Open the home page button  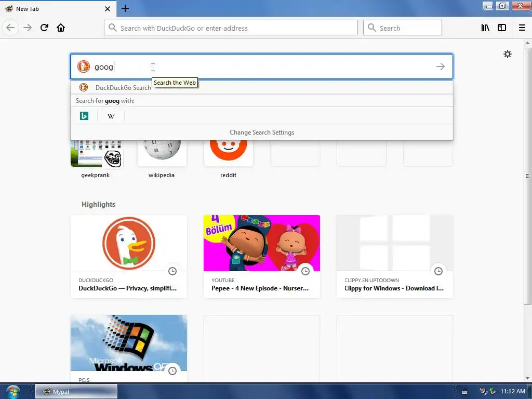coord(61,28)
